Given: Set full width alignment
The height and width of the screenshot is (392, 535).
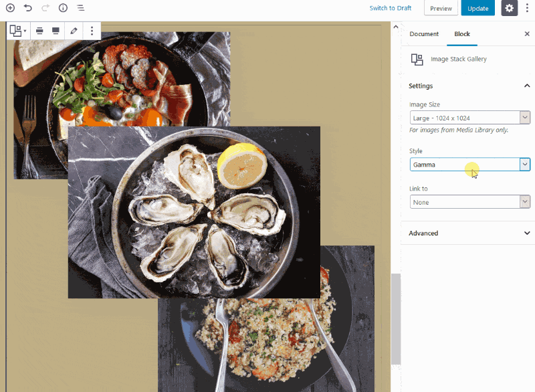Looking at the screenshot, I should (56, 31).
